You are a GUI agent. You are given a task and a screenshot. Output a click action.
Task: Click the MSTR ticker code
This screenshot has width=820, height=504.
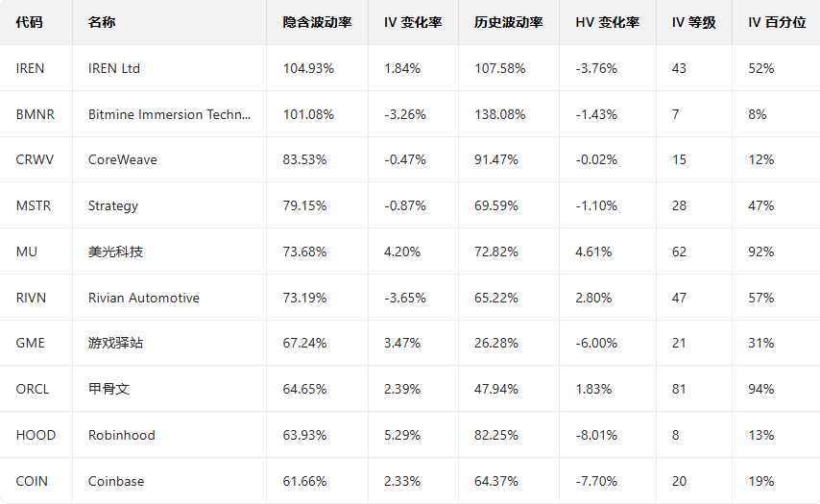[34, 205]
